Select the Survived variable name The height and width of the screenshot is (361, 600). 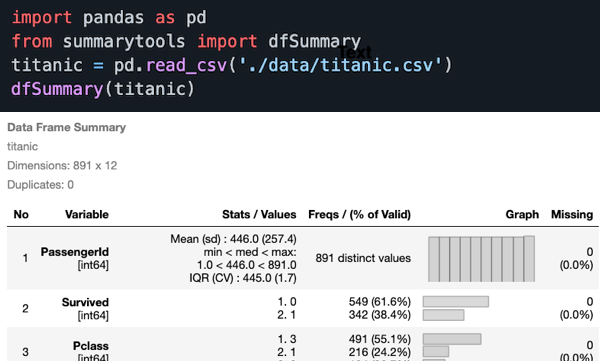(85, 302)
